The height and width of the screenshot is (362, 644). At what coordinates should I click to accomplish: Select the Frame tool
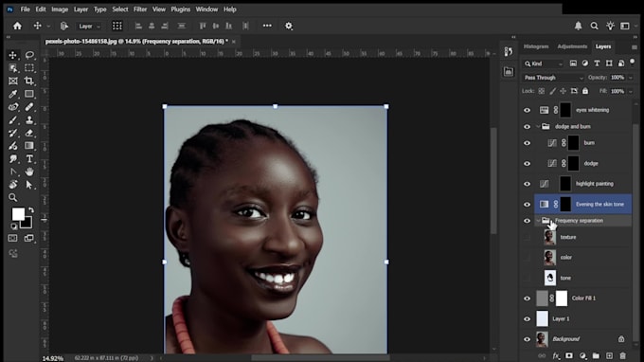[x=12, y=81]
